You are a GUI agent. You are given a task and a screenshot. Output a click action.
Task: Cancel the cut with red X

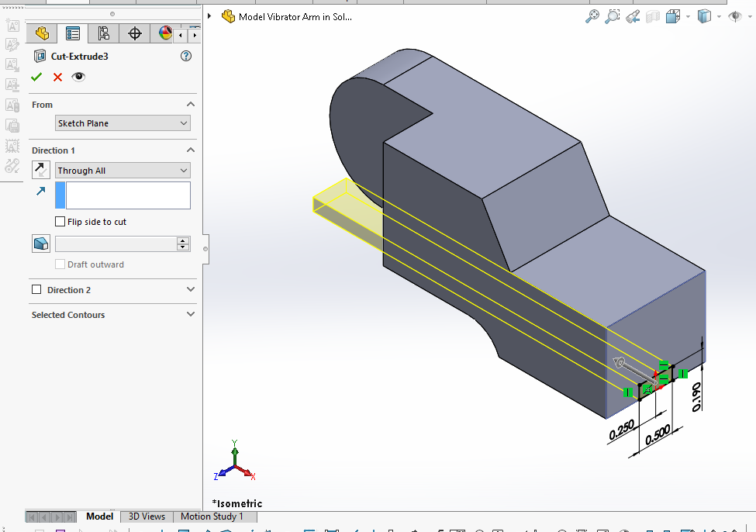57,77
